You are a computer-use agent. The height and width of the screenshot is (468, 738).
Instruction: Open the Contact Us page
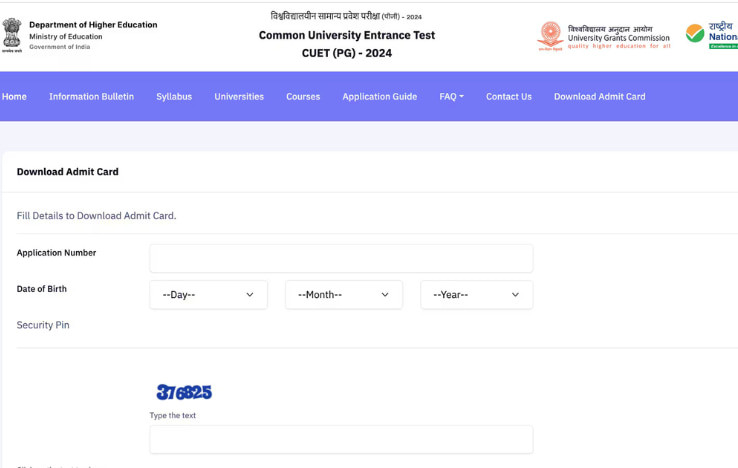[x=509, y=97]
